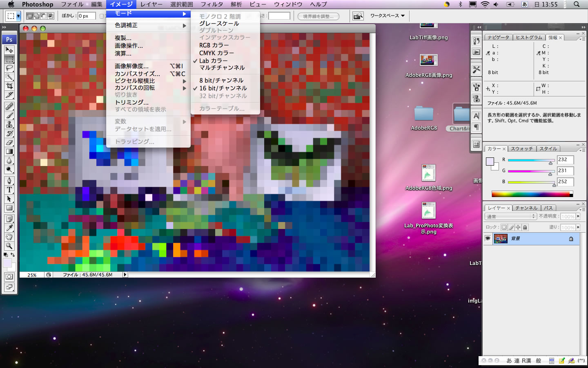The height and width of the screenshot is (368, 588).
Task: Select the Clone Stamp tool
Action: (9, 124)
